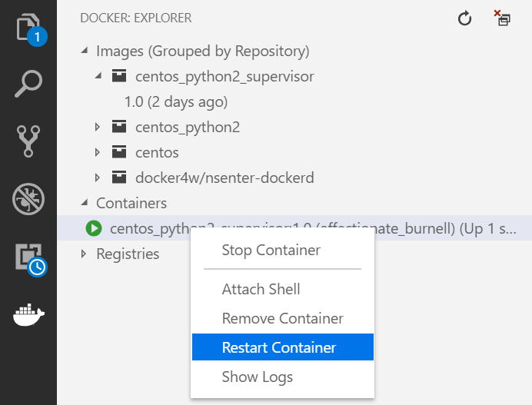Collapse the Containers section
This screenshot has height=405, width=532.
(x=85, y=203)
